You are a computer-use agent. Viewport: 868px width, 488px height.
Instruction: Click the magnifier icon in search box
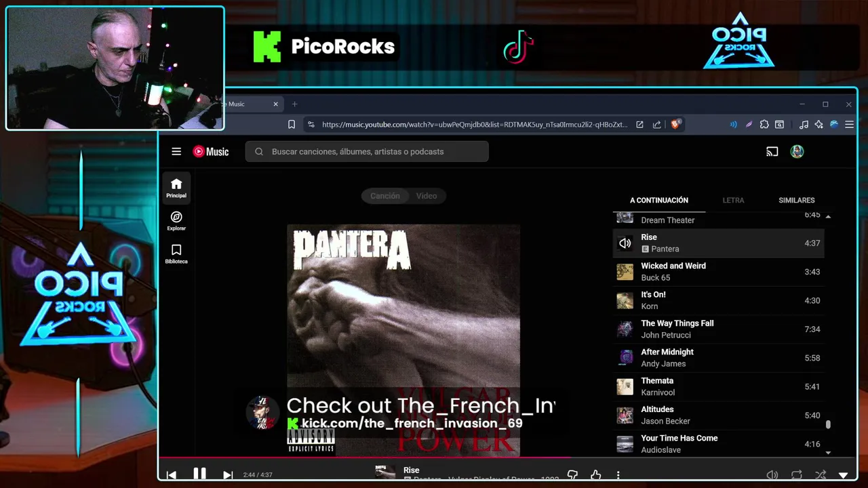[x=259, y=152]
